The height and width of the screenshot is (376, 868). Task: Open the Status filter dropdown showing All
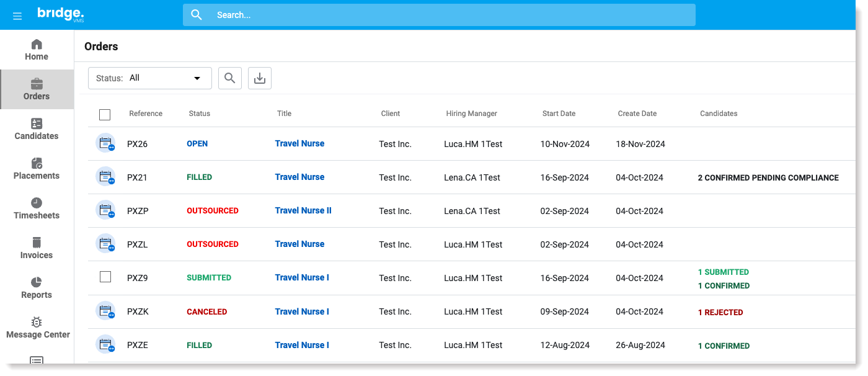(149, 78)
